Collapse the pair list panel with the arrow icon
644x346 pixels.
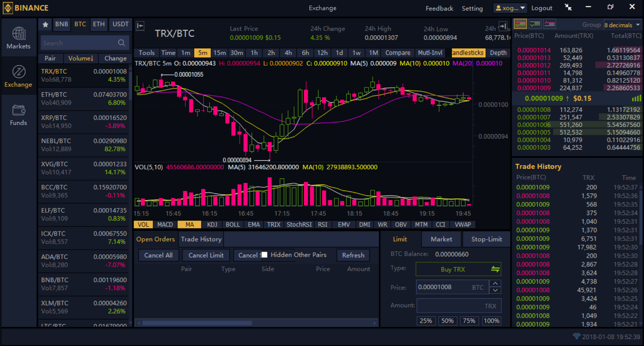[x=140, y=26]
